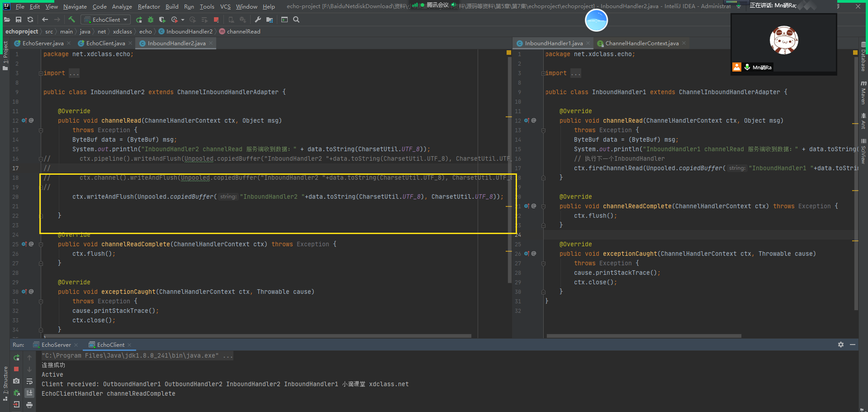Close the ChannelHandlerContext.java tab
868x412 pixels.
point(684,43)
